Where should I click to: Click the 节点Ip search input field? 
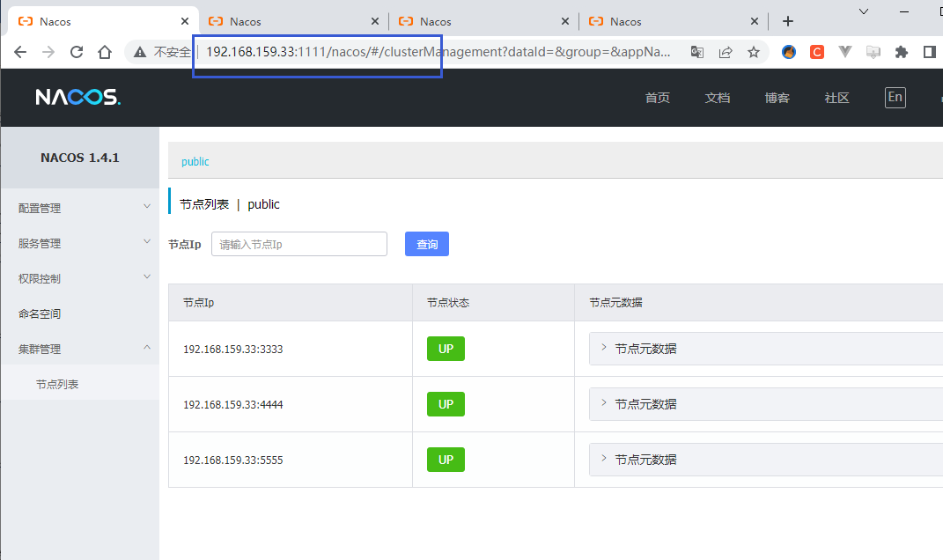298,244
